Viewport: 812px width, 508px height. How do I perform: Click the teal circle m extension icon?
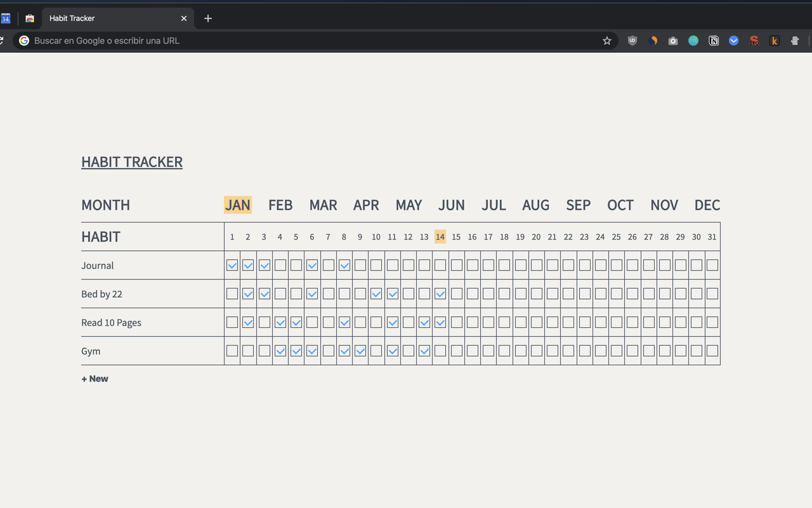pyautogui.click(x=693, y=41)
